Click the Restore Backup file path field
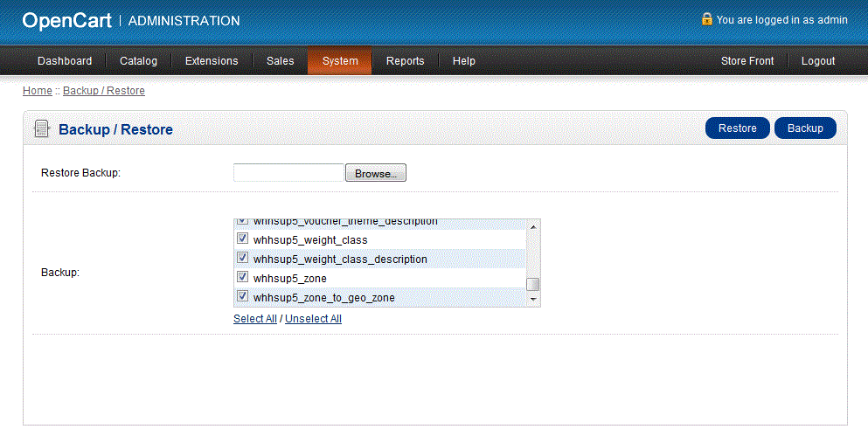The width and height of the screenshot is (868, 443). 288,173
